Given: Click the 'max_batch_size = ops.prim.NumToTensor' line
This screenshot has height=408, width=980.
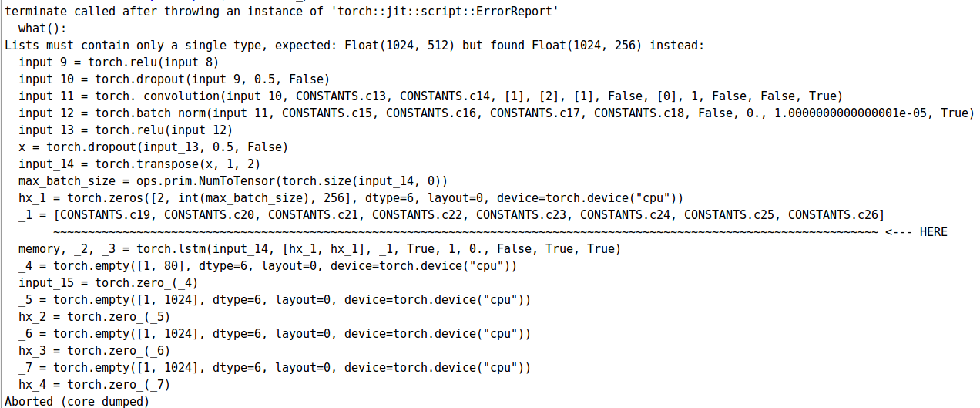Looking at the screenshot, I should click(233, 181).
